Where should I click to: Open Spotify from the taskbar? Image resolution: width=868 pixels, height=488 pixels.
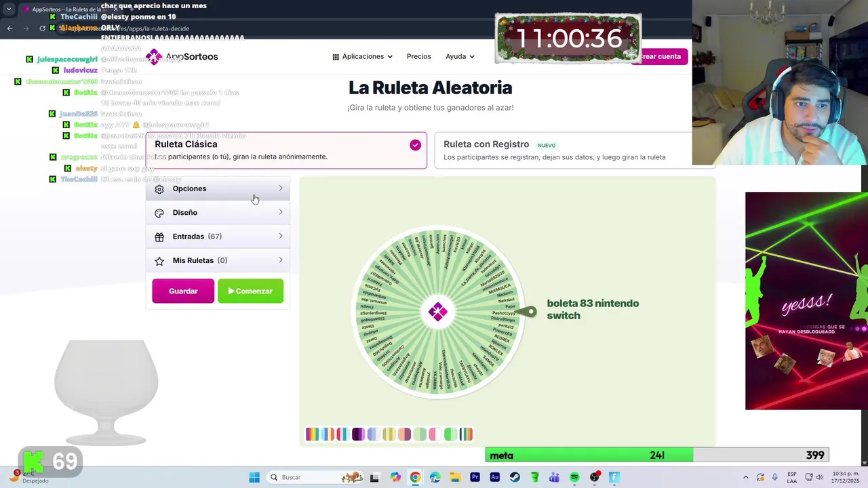tap(574, 477)
